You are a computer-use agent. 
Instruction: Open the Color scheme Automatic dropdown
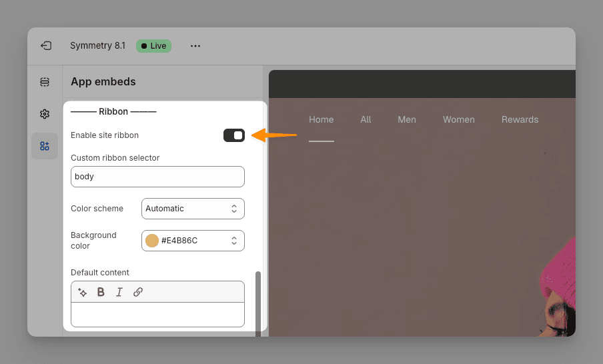(x=193, y=209)
